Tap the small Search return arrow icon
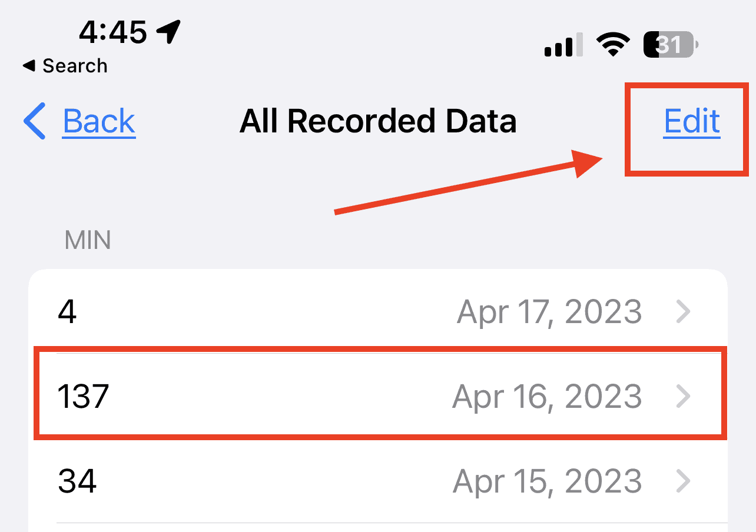 point(29,66)
